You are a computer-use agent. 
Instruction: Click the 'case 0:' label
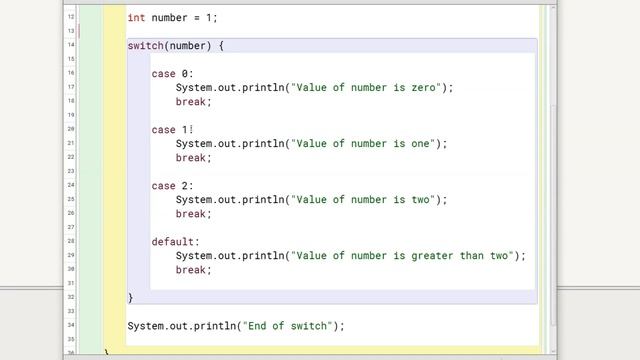172,74
